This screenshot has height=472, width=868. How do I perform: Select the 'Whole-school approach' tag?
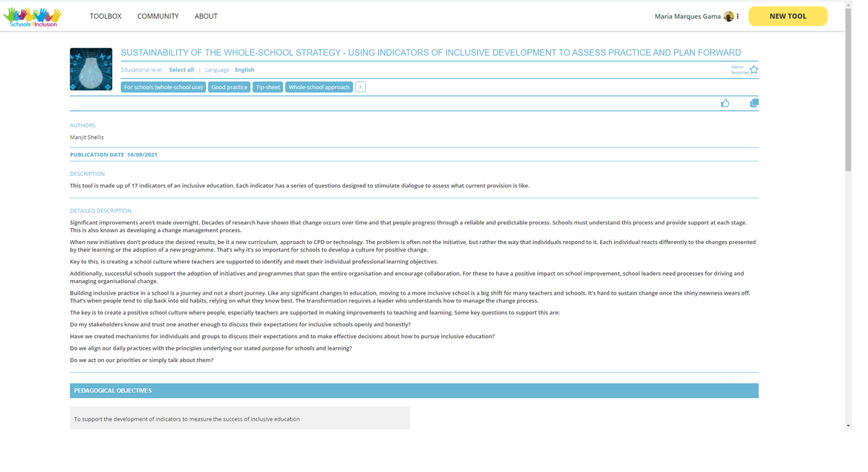pyautogui.click(x=319, y=87)
